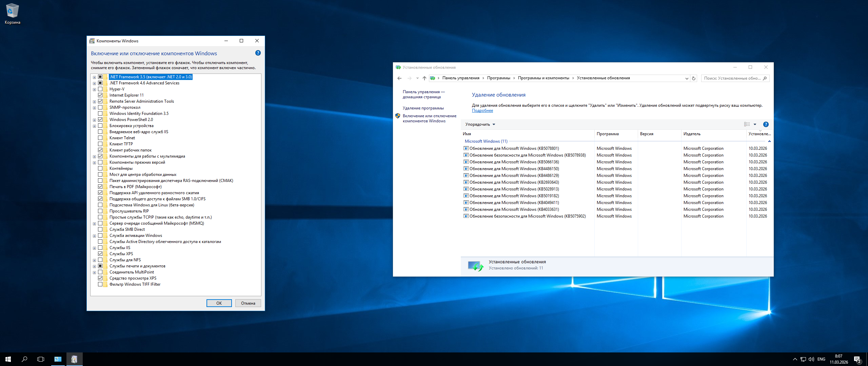
Task: Open the notification center icon in system tray
Action: tap(857, 359)
